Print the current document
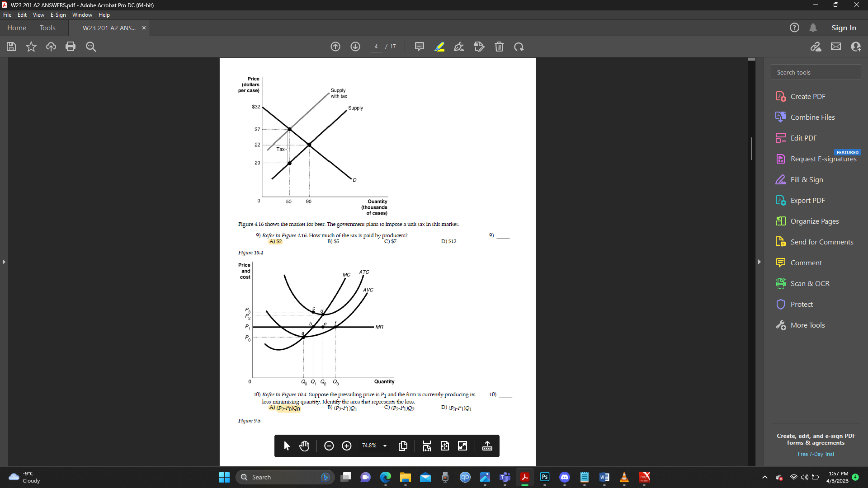The height and width of the screenshot is (488, 868). 71,47
